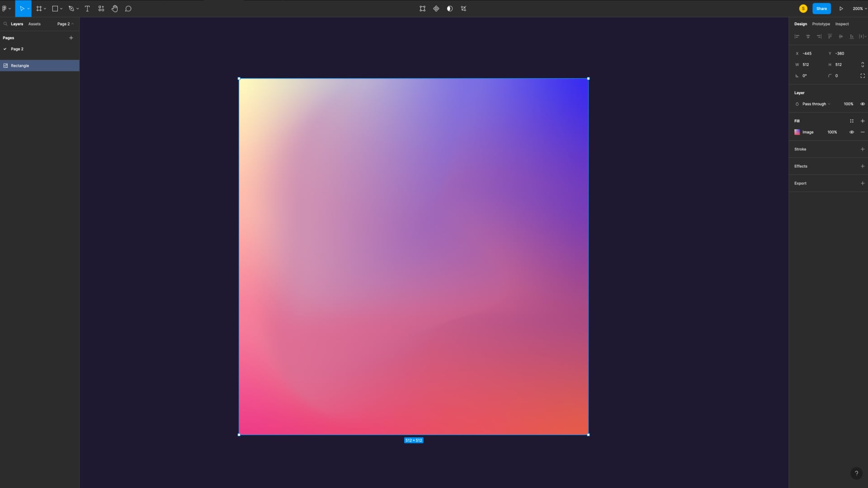Image resolution: width=868 pixels, height=488 pixels.
Task: Toggle constrain proportions lock
Action: 863,65
